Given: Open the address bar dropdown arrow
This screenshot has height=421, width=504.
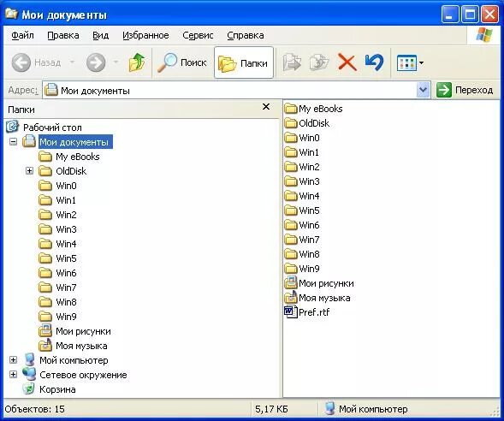Looking at the screenshot, I should coord(423,91).
